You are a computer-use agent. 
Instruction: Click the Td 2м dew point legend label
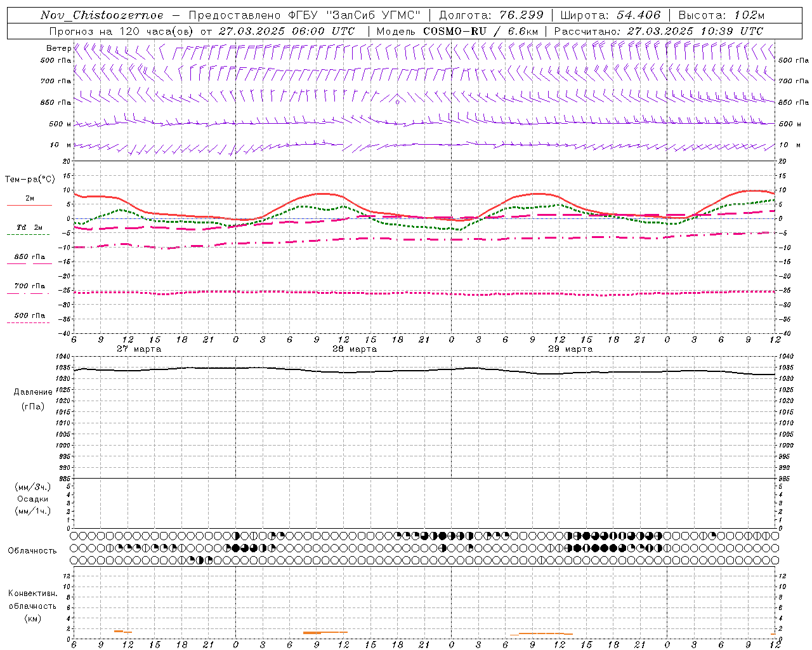click(x=29, y=227)
